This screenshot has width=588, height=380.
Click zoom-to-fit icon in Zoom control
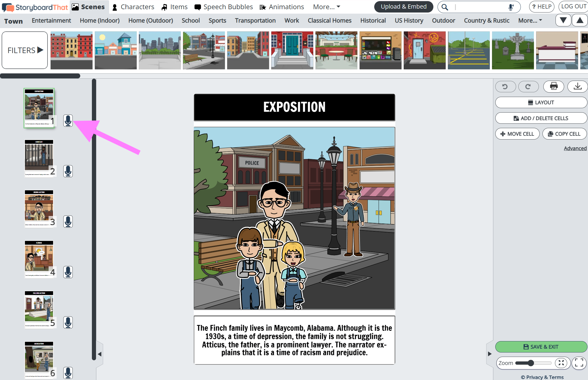(561, 363)
